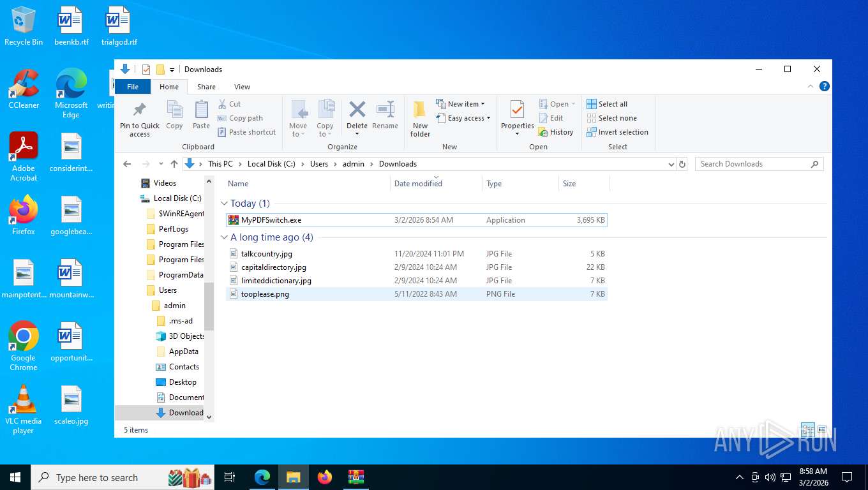Click Local Disk (C:) breadcrumb segment
This screenshot has width=868, height=490.
click(271, 164)
